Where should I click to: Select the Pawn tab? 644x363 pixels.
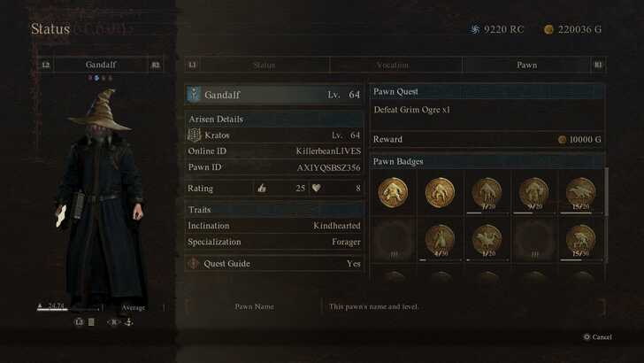[x=526, y=65]
